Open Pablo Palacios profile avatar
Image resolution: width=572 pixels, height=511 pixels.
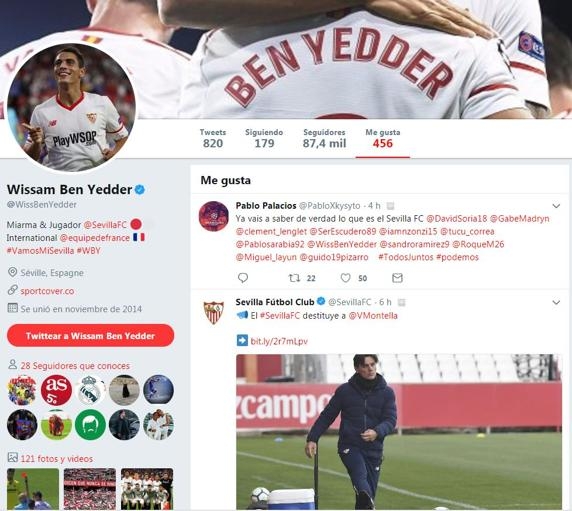(214, 216)
